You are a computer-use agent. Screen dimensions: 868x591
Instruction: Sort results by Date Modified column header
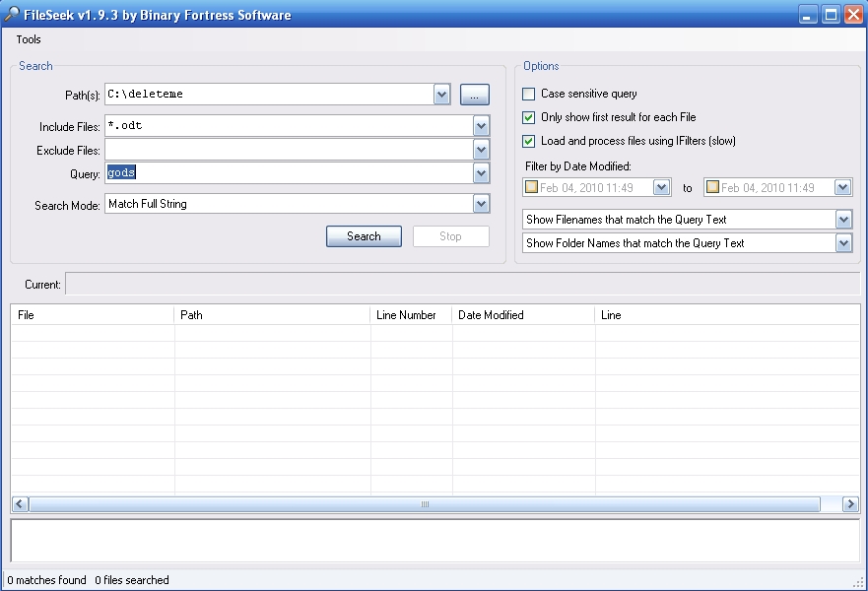(x=522, y=315)
